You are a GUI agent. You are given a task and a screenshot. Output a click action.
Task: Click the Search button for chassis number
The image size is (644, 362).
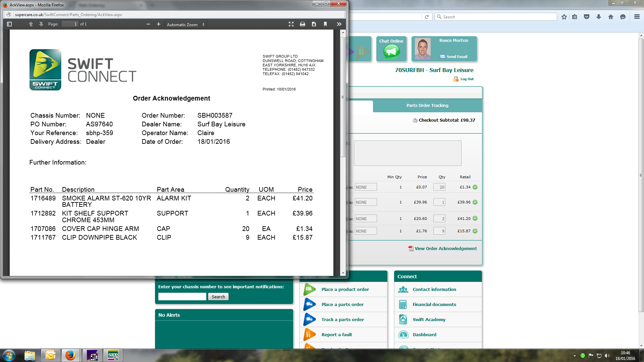218,297
